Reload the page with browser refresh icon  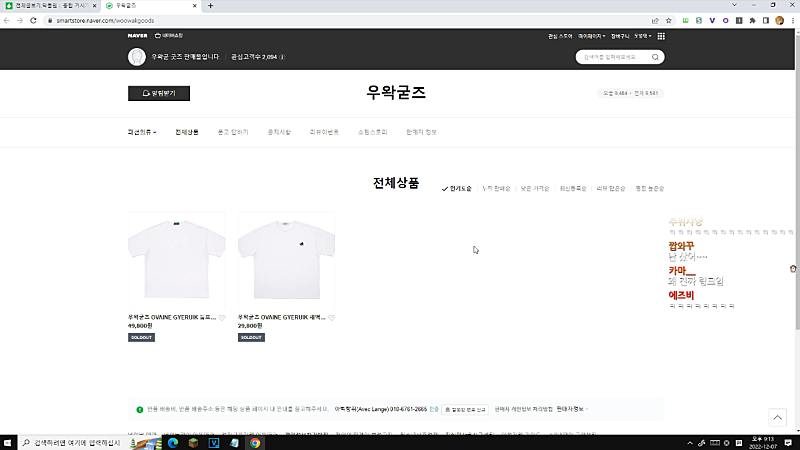point(33,20)
